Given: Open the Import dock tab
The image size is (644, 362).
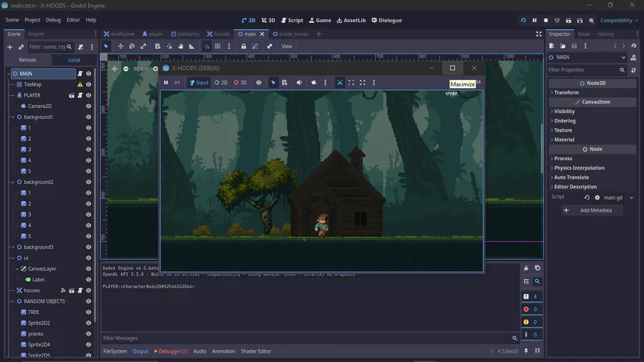Looking at the screenshot, I should click(36, 34).
